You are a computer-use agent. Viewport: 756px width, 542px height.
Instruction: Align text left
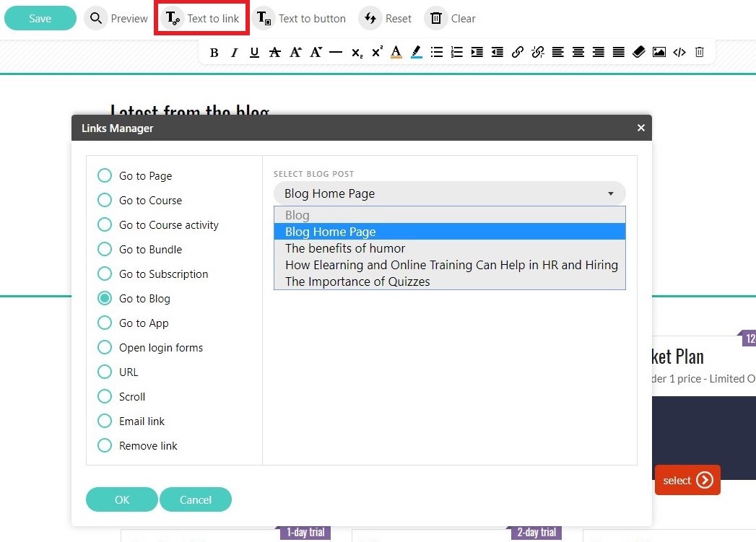[558, 52]
